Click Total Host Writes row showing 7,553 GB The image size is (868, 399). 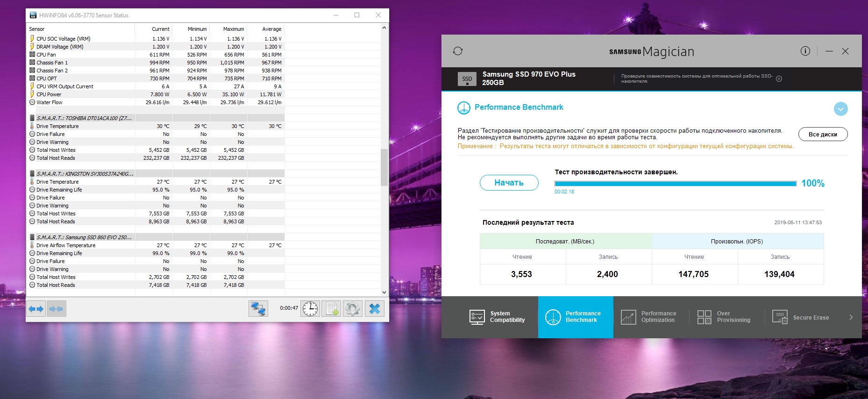pyautogui.click(x=156, y=214)
